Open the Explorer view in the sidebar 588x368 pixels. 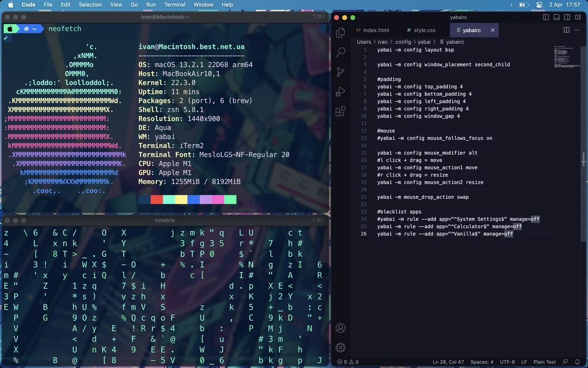pos(340,32)
